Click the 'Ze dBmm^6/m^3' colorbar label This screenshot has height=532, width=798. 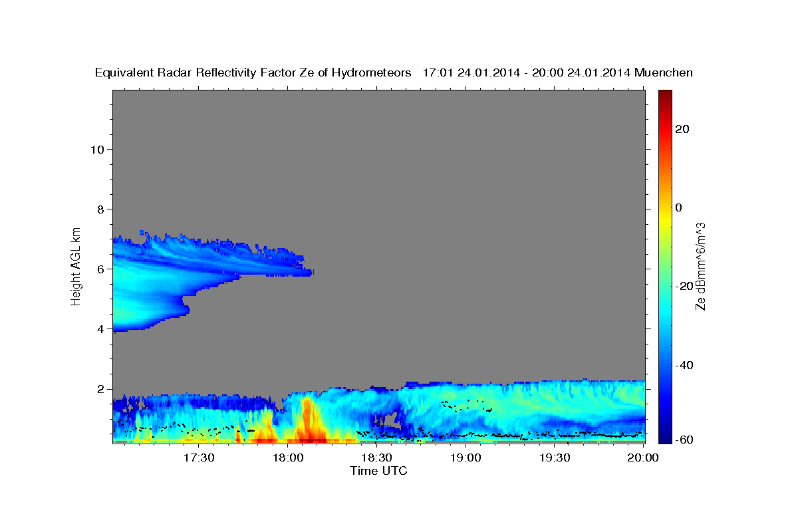[x=700, y=266]
